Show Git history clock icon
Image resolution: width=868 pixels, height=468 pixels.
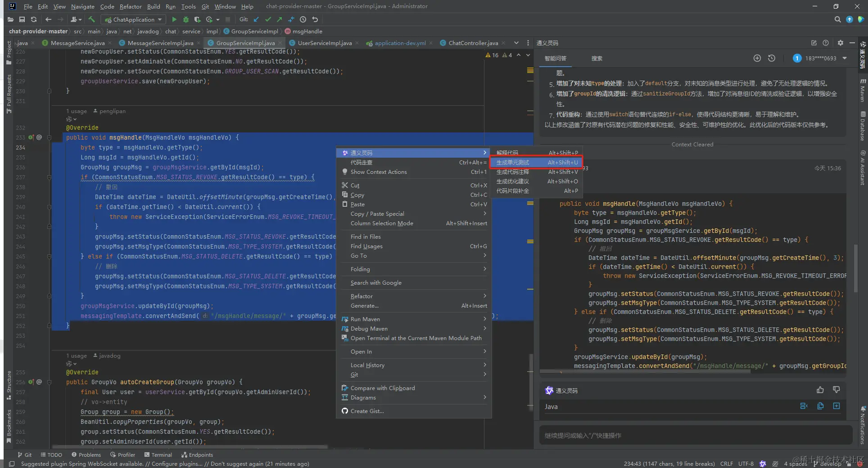pyautogui.click(x=303, y=19)
